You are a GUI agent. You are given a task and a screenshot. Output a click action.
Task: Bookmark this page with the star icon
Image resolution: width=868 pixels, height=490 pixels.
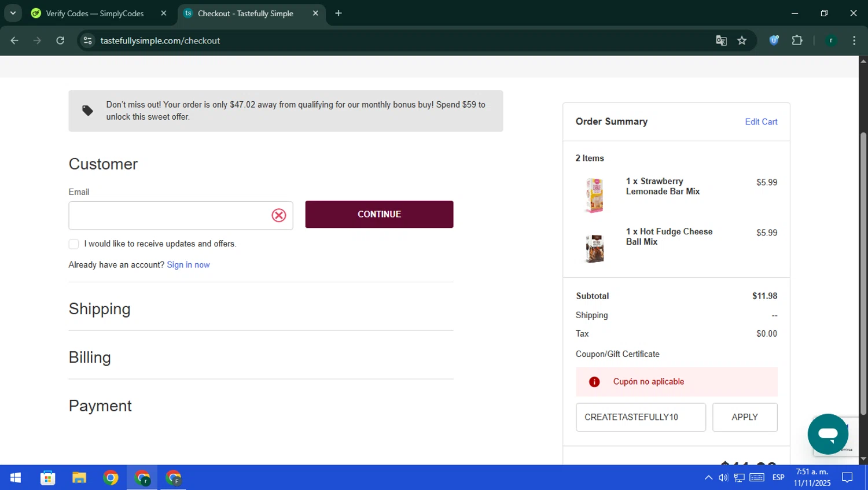(742, 40)
